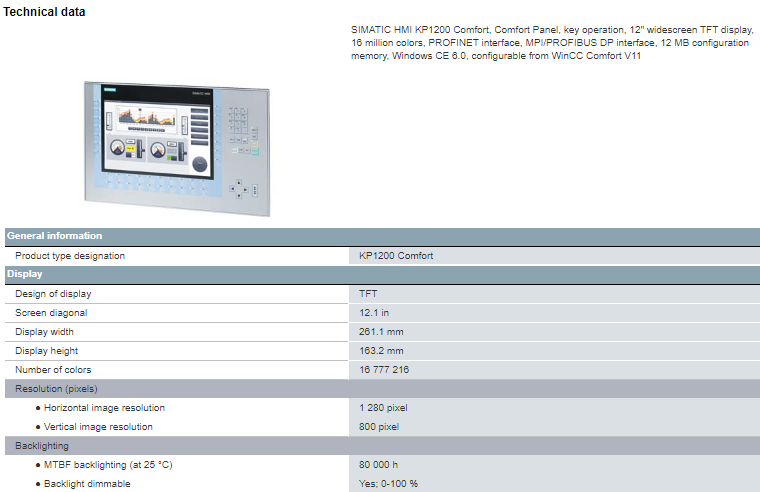Screen dimensions: 760x492
Task: Select the 'Yes; 0-100 %' value
Action: pyautogui.click(x=388, y=483)
